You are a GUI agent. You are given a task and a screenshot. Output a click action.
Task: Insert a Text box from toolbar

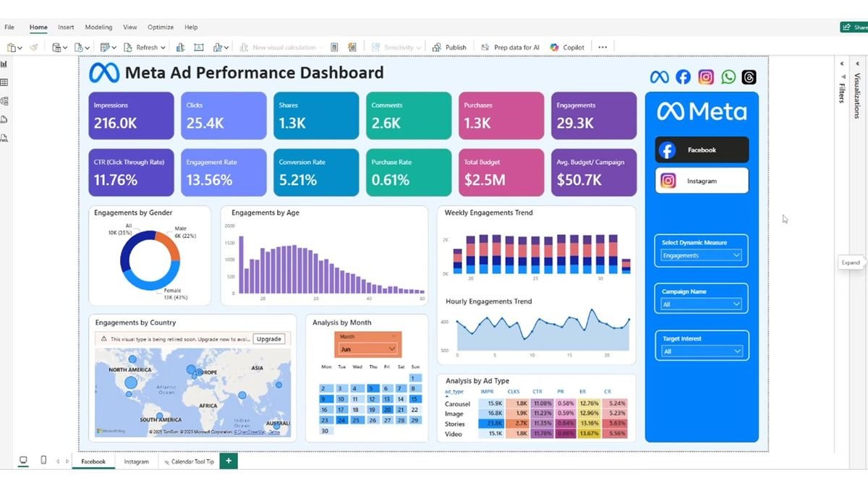199,47
